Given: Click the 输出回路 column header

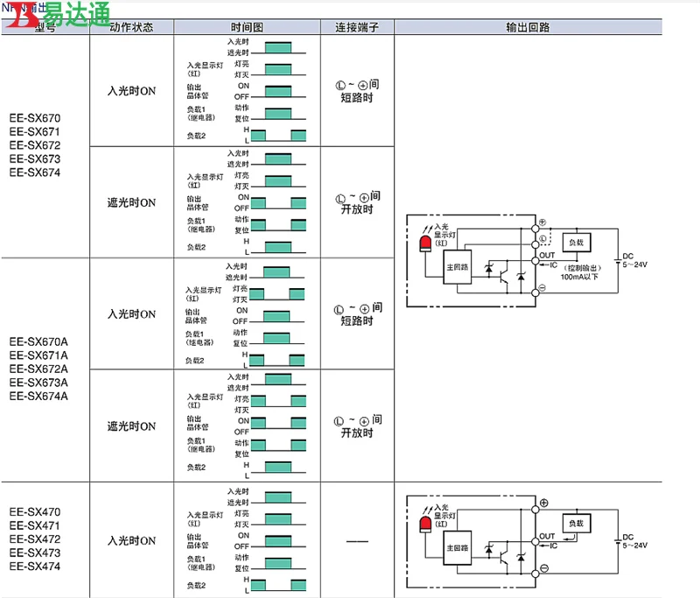Looking at the screenshot, I should click(528, 27).
